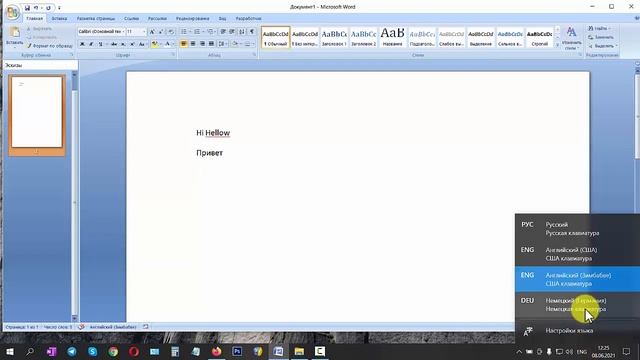Viewport: 640px width, 360px height.
Task: Click the sort (A-Z) icon
Action: pos(242,31)
